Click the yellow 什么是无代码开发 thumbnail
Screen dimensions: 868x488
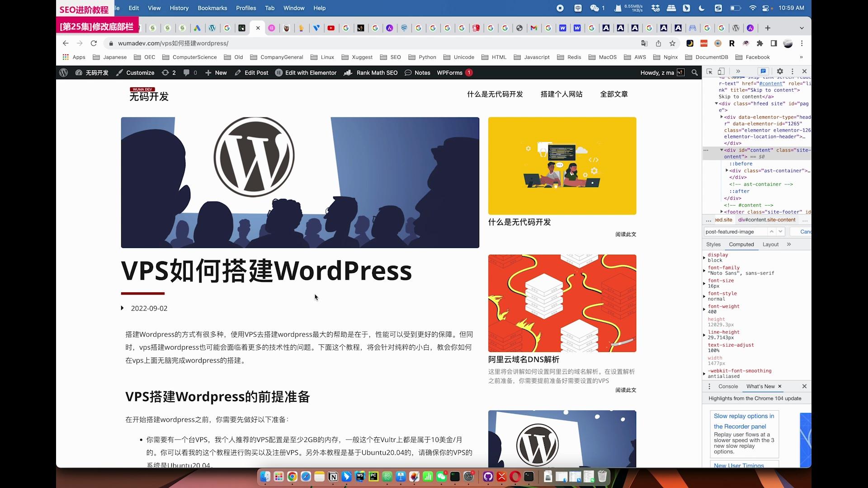pos(562,166)
